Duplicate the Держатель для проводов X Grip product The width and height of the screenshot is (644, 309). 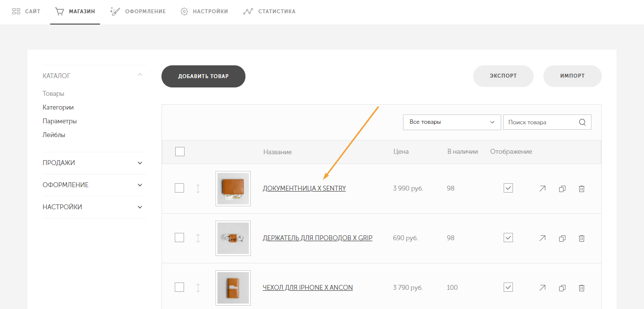pyautogui.click(x=562, y=238)
